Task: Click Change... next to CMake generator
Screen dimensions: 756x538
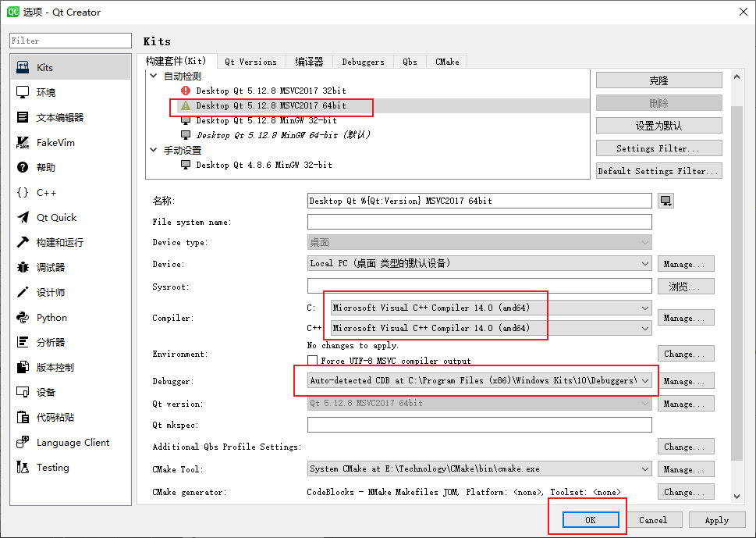Action: pos(686,492)
